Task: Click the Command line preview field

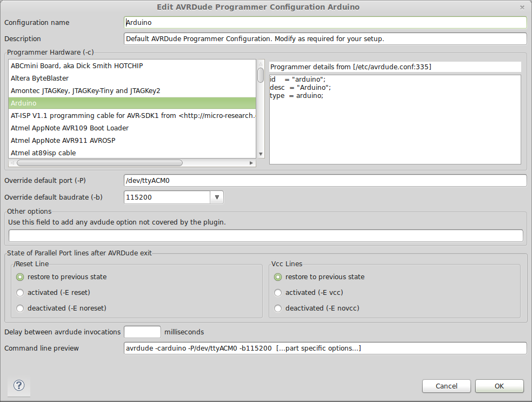Action: (x=325, y=348)
